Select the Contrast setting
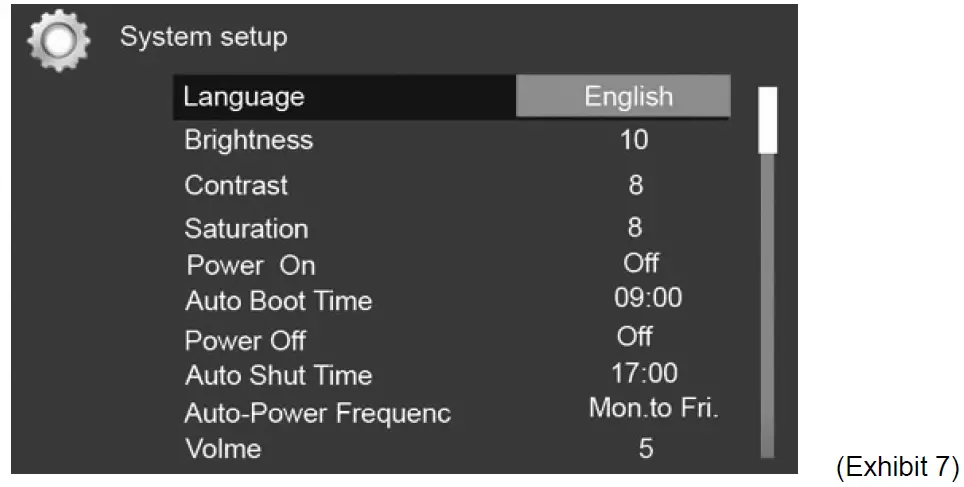Screen dimensions: 964x487 pos(236,185)
